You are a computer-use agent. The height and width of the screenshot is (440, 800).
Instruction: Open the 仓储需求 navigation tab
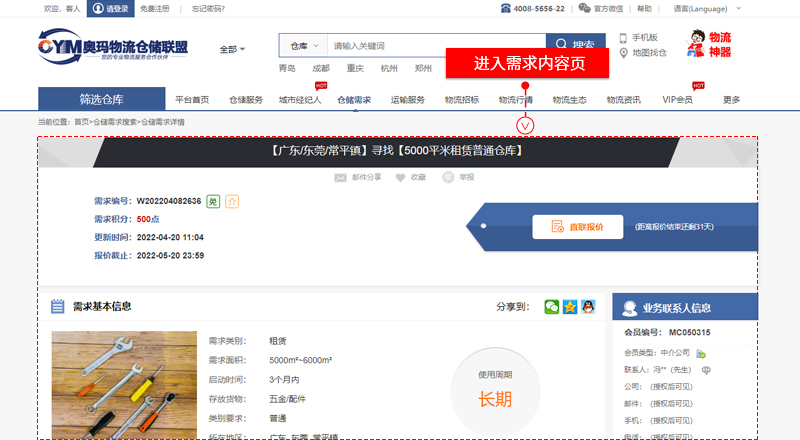point(354,100)
